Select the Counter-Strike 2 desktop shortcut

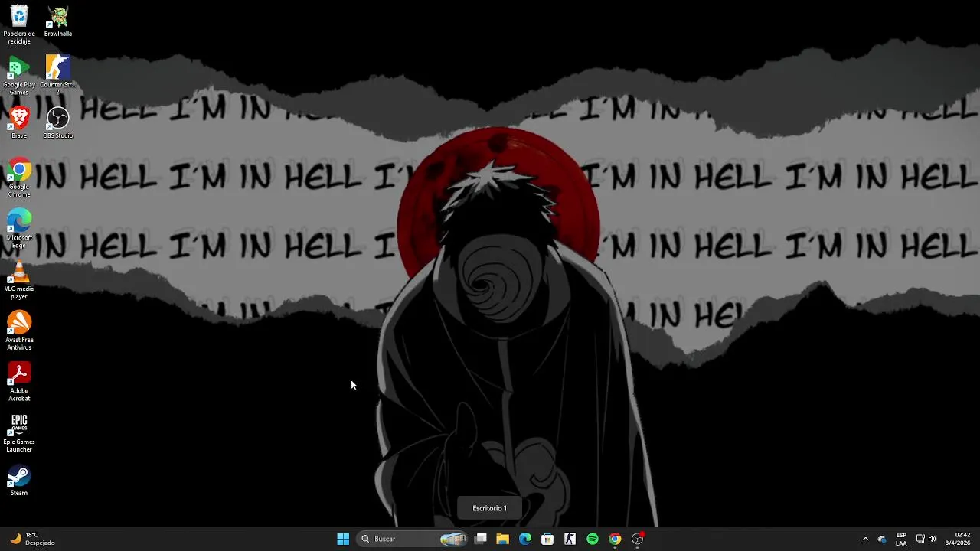click(58, 77)
